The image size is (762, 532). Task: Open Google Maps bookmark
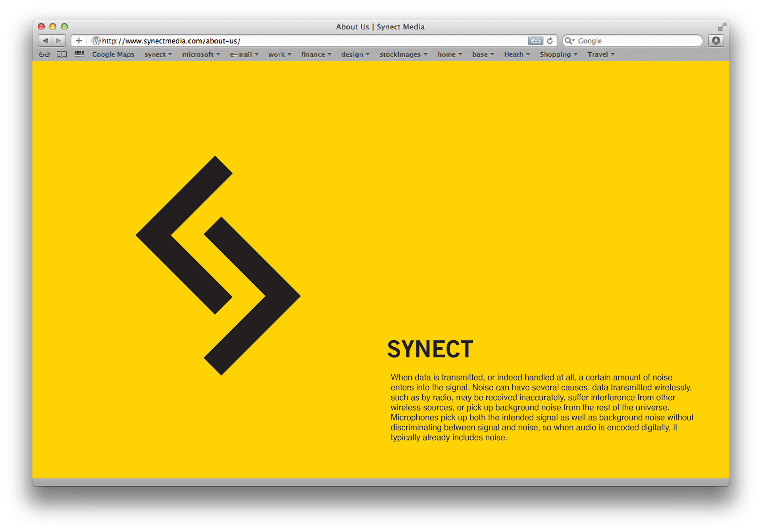point(113,54)
